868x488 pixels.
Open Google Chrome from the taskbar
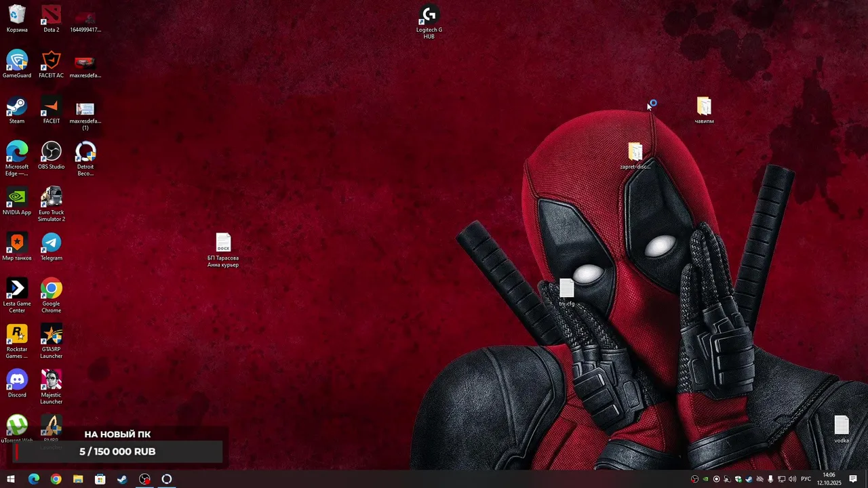coord(56,479)
